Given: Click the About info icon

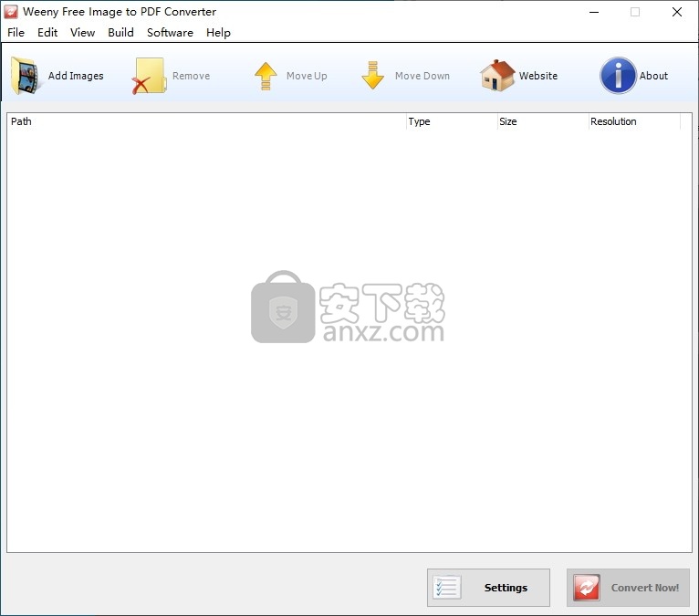Looking at the screenshot, I should [618, 76].
